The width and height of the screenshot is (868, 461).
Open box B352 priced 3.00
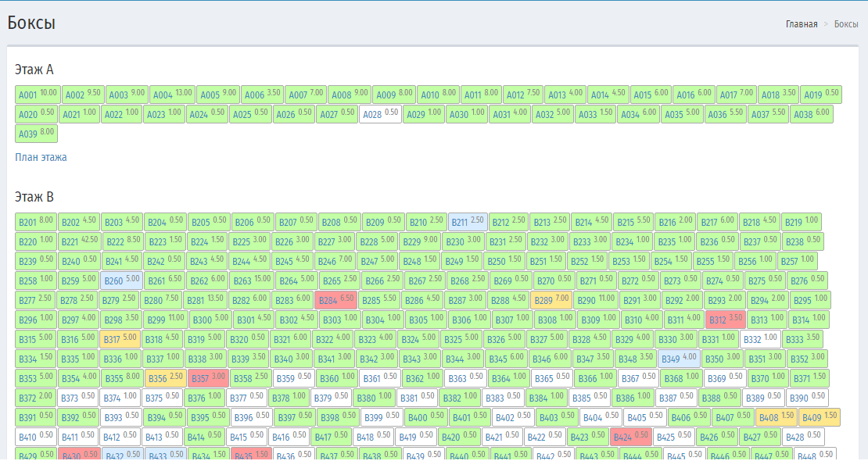point(808,359)
